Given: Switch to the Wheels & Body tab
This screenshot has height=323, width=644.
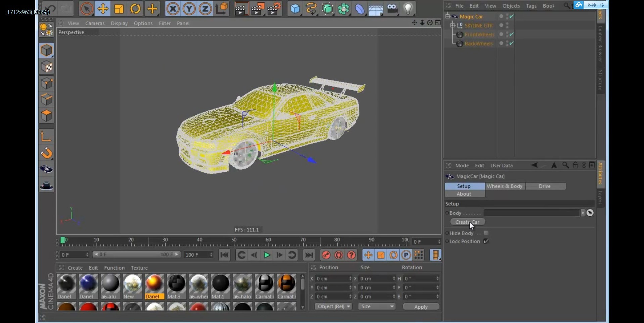Looking at the screenshot, I should pos(505,186).
